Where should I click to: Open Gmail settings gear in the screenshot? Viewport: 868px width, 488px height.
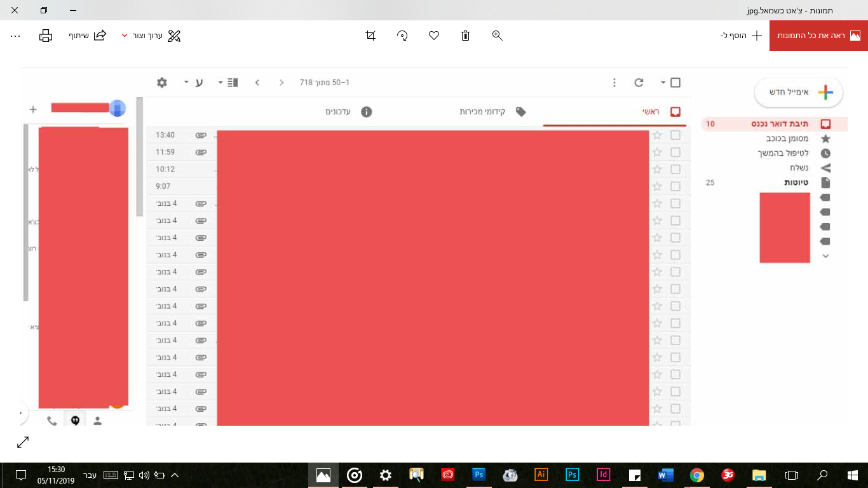pos(162,83)
